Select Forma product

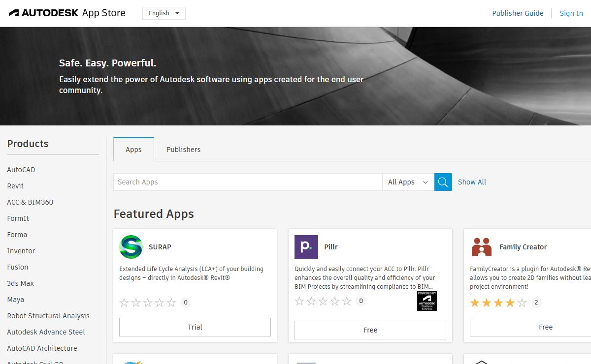coord(17,235)
